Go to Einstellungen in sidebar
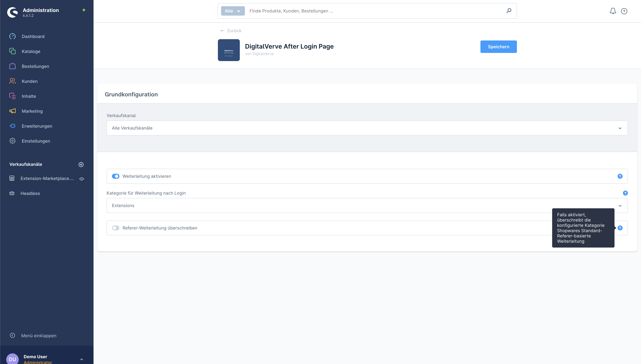Image resolution: width=641 pixels, height=364 pixels. 36,141
